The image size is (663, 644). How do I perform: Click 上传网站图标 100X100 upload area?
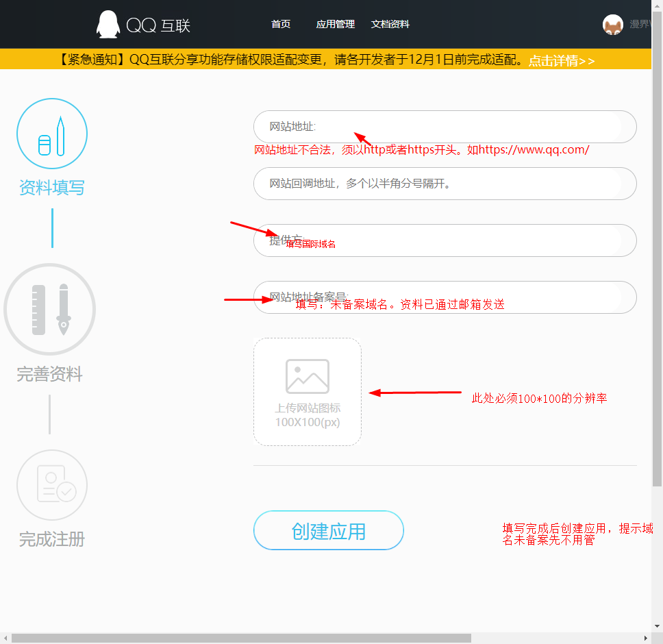[308, 392]
